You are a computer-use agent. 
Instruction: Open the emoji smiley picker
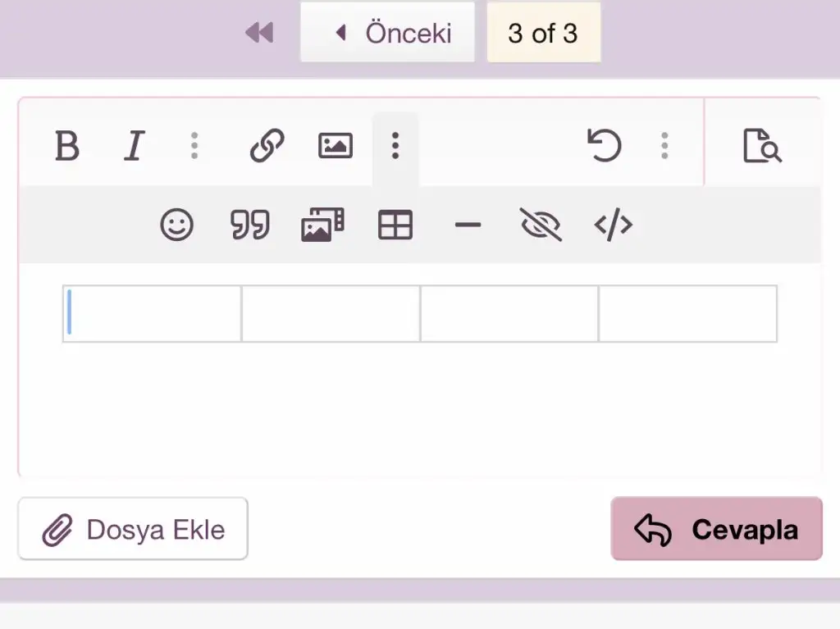(x=176, y=225)
